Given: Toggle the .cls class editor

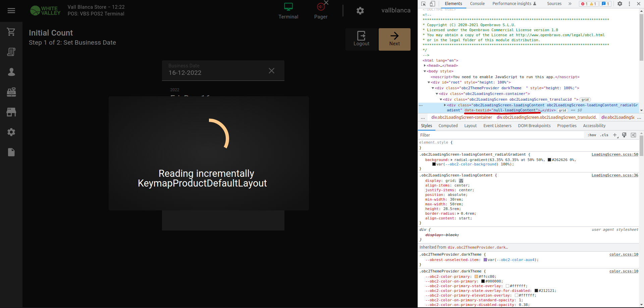Looking at the screenshot, I should [x=604, y=135].
